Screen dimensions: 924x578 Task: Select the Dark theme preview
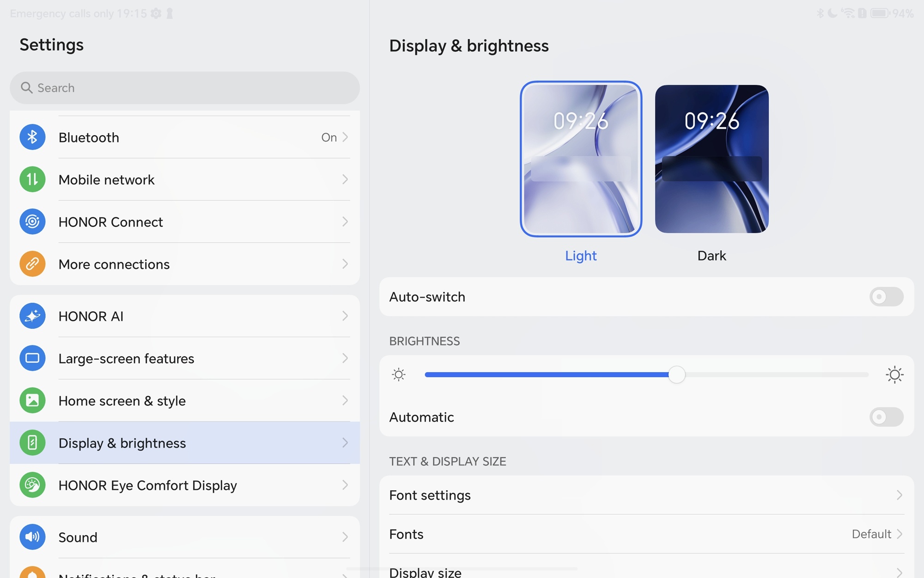(x=711, y=159)
